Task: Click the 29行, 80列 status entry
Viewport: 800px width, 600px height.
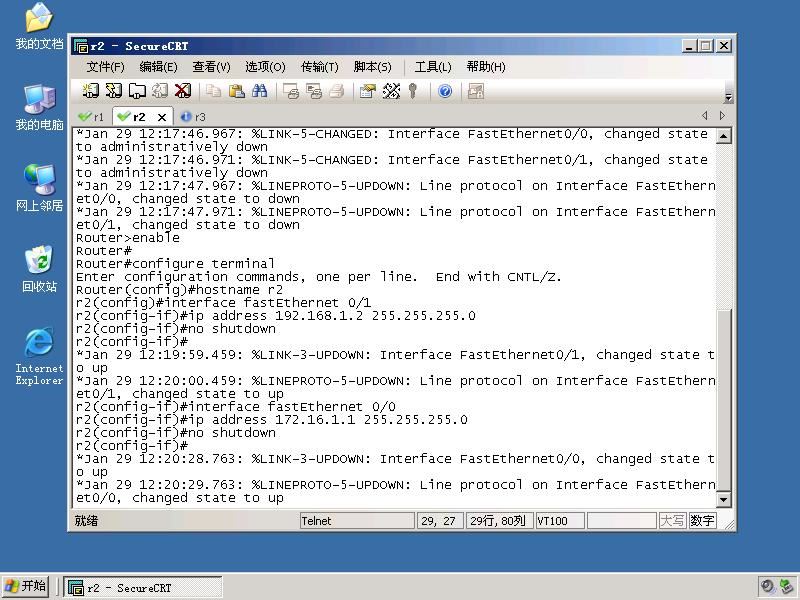Action: (x=499, y=521)
